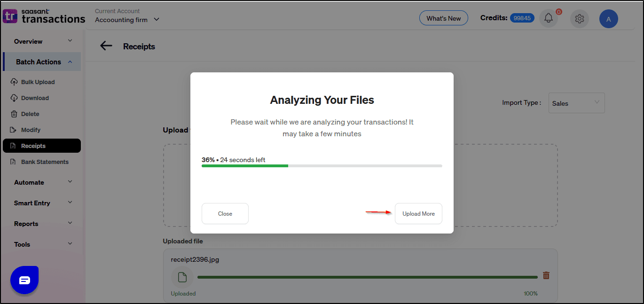This screenshot has height=304, width=644.
Task: Open Bank Statements from the sidebar
Action: pyautogui.click(x=45, y=162)
